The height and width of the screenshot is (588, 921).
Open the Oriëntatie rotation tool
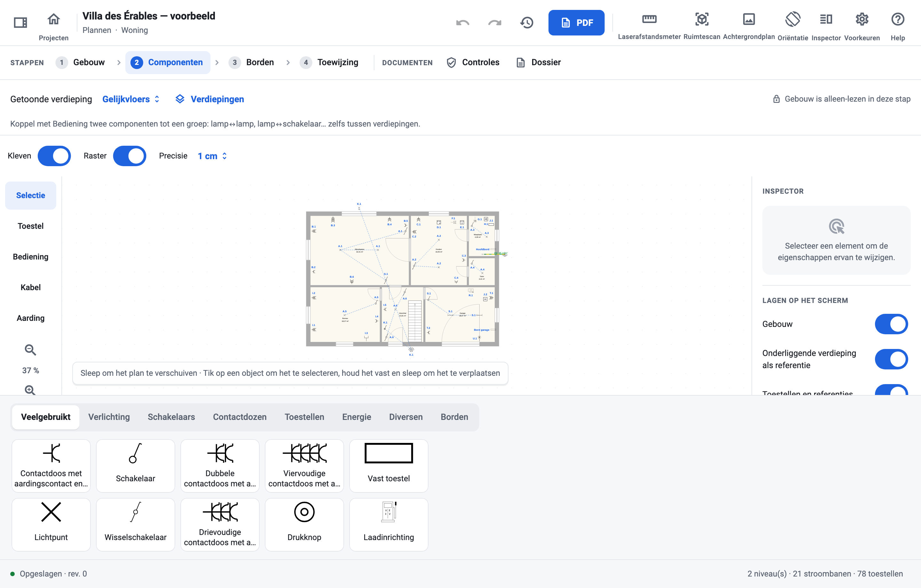click(792, 26)
